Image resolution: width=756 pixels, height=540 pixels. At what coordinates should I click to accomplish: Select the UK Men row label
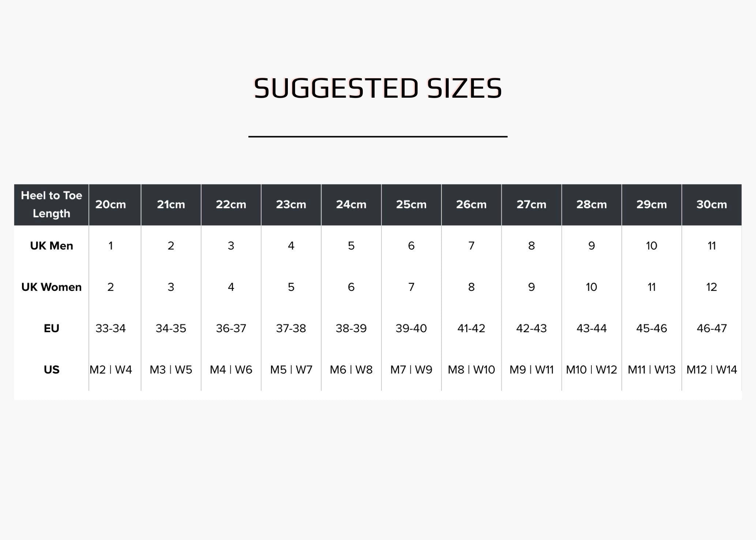click(52, 246)
